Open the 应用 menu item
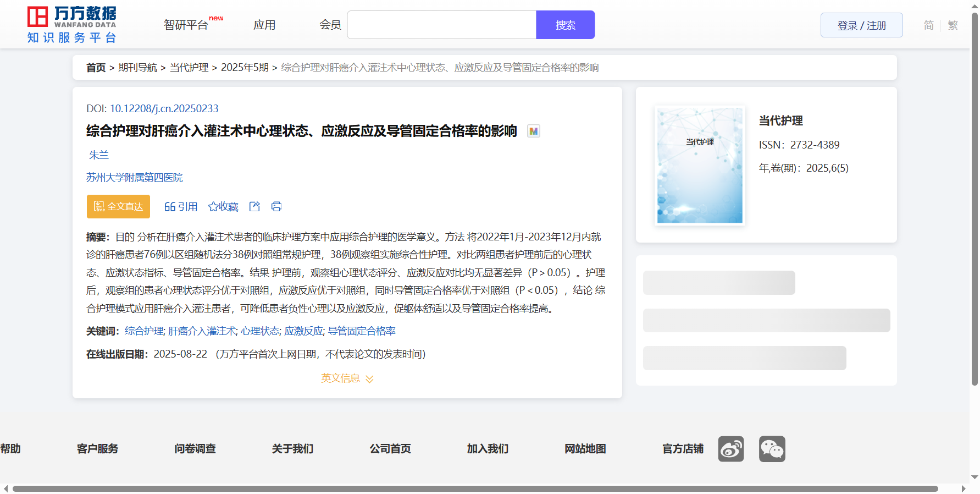 coord(264,25)
